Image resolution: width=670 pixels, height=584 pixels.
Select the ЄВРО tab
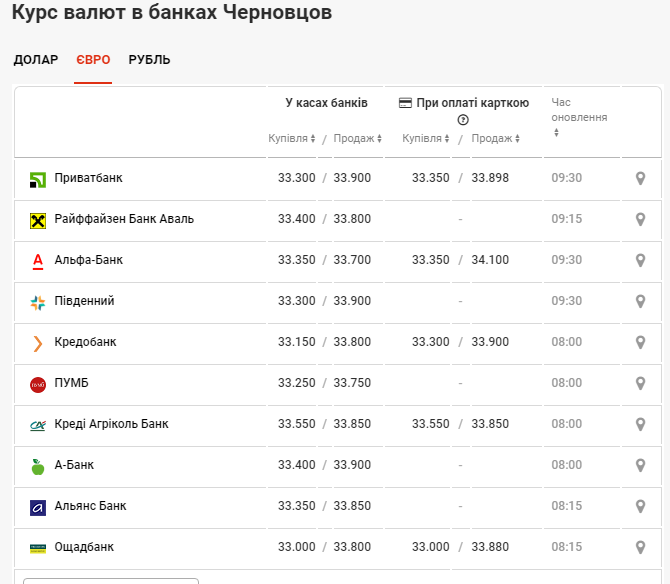click(93, 60)
